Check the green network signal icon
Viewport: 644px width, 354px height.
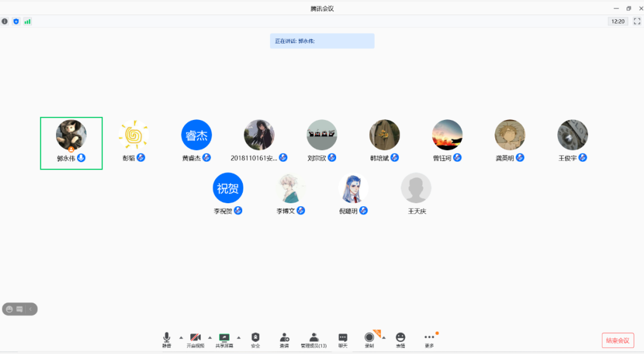27,21
